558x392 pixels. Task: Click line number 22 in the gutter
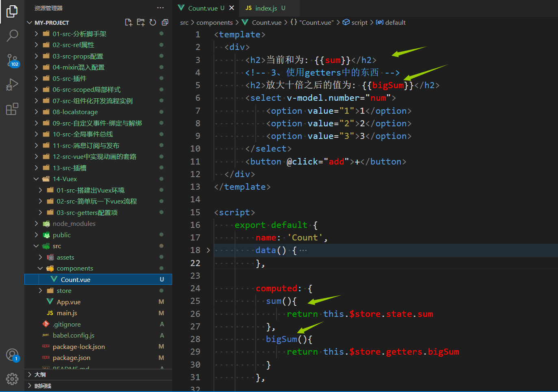pos(195,263)
